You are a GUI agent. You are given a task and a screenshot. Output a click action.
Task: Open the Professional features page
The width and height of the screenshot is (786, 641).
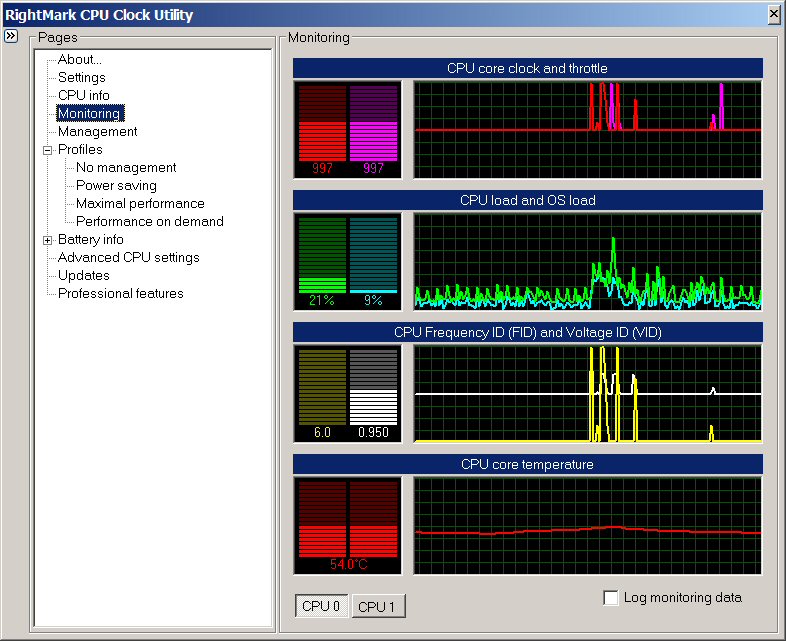121,294
